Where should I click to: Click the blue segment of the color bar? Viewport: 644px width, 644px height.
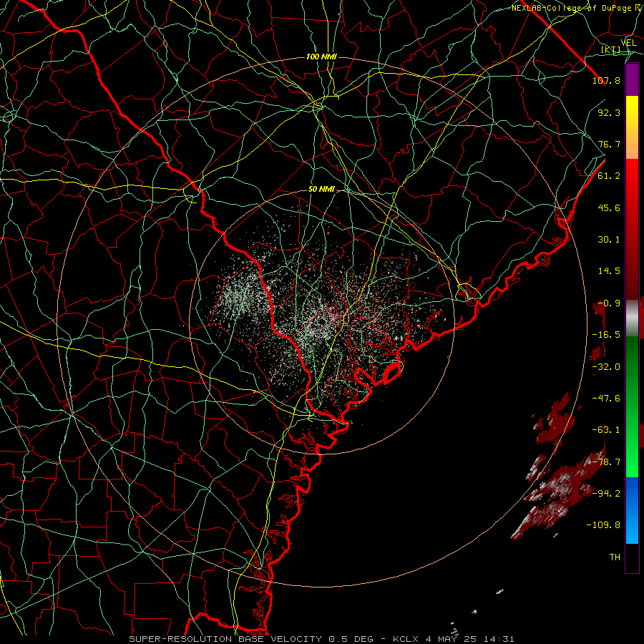point(632,510)
